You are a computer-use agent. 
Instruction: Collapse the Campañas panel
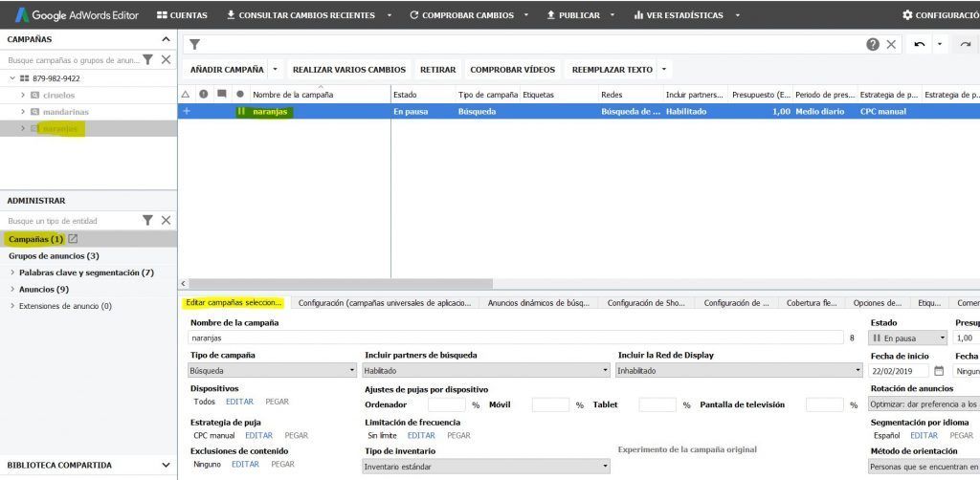coord(166,39)
